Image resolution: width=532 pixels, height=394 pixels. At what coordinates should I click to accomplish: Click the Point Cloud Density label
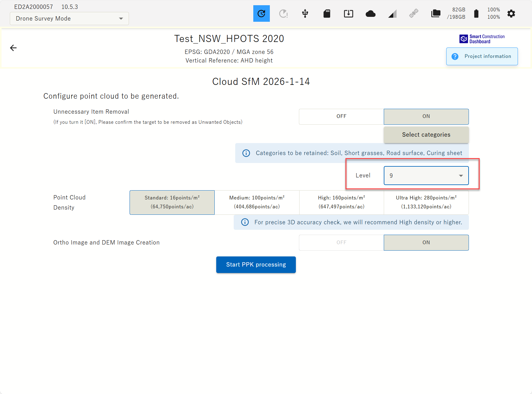[x=70, y=203]
